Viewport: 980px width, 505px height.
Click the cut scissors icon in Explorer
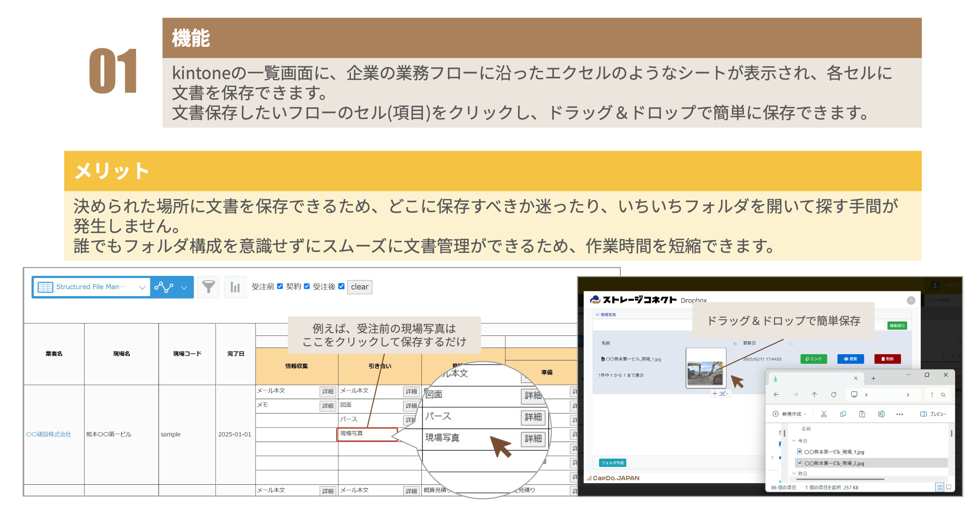823,414
